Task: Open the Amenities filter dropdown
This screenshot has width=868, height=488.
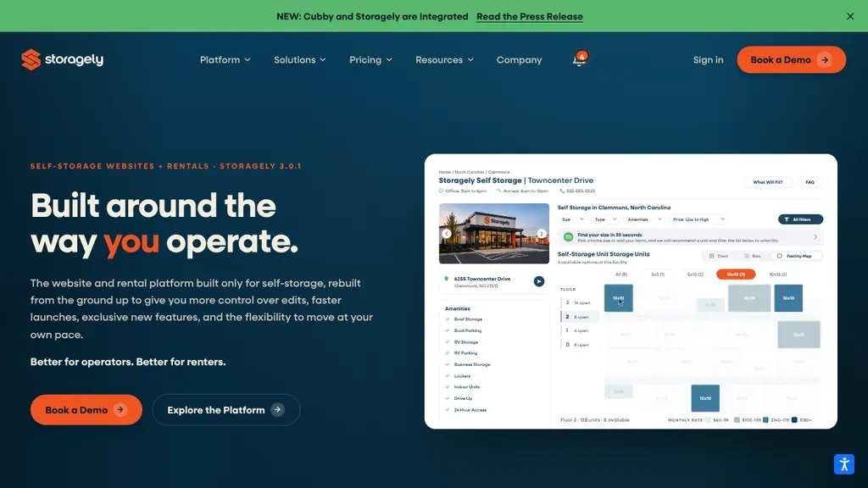Action: [x=644, y=219]
